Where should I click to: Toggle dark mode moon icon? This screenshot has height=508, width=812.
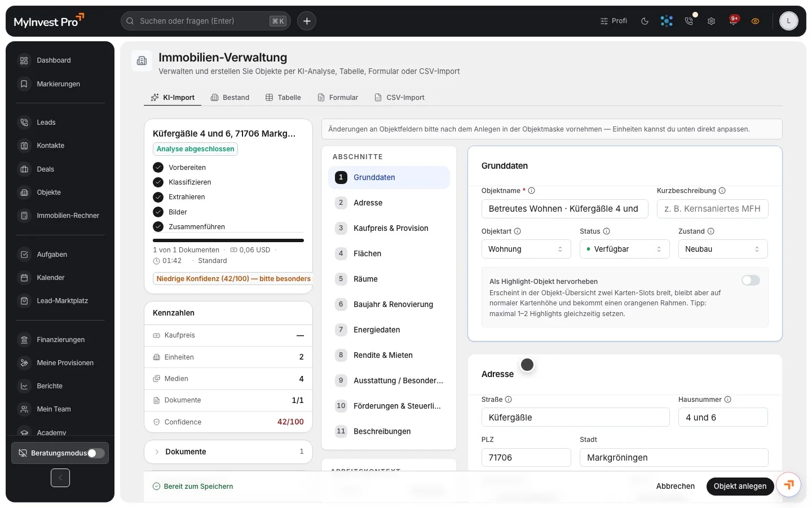tap(645, 21)
